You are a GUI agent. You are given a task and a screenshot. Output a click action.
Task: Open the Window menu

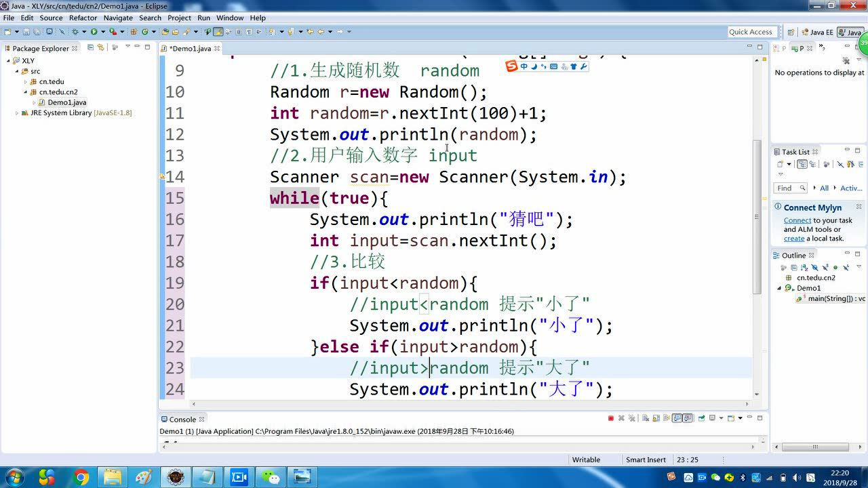coord(230,18)
